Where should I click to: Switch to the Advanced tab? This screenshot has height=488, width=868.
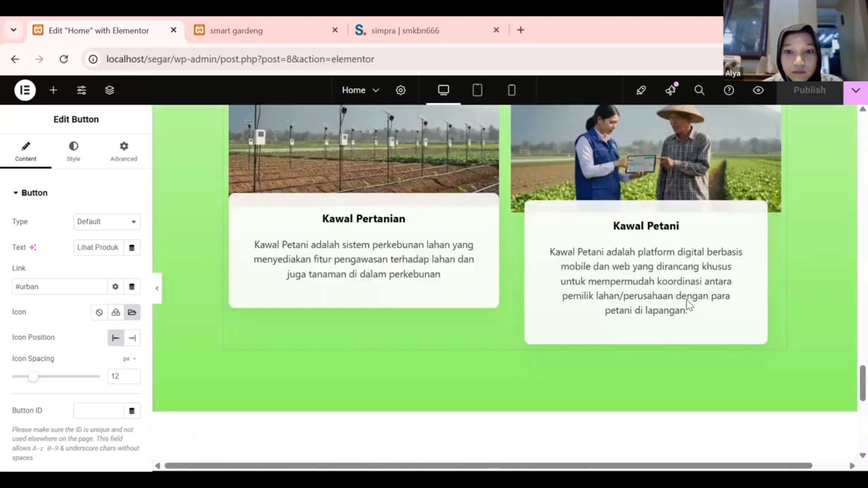(123, 151)
